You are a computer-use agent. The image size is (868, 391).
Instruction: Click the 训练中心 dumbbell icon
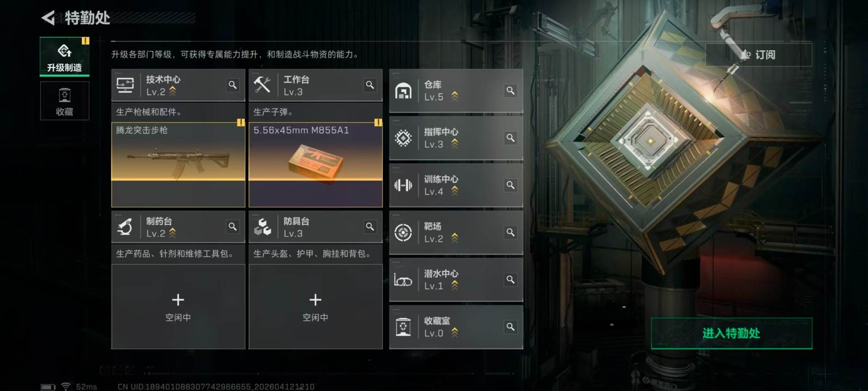403,185
